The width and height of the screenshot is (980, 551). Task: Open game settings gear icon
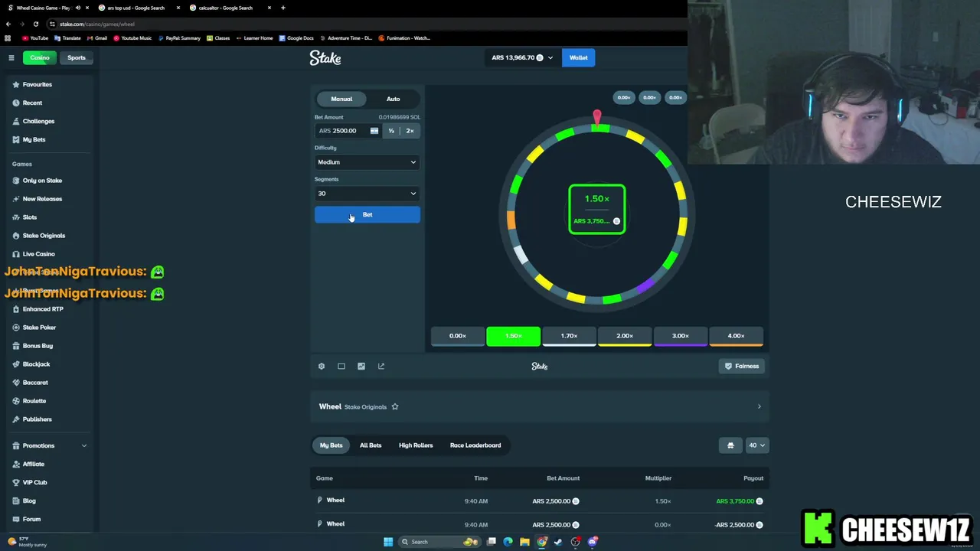pyautogui.click(x=322, y=366)
